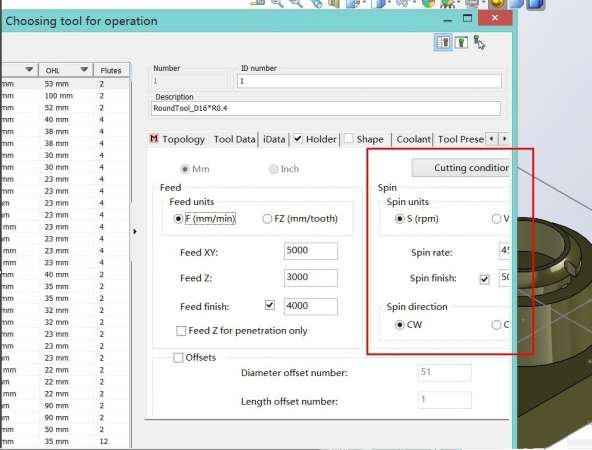Open the OHL column filter dropdown
The height and width of the screenshot is (450, 592).
(x=84, y=69)
